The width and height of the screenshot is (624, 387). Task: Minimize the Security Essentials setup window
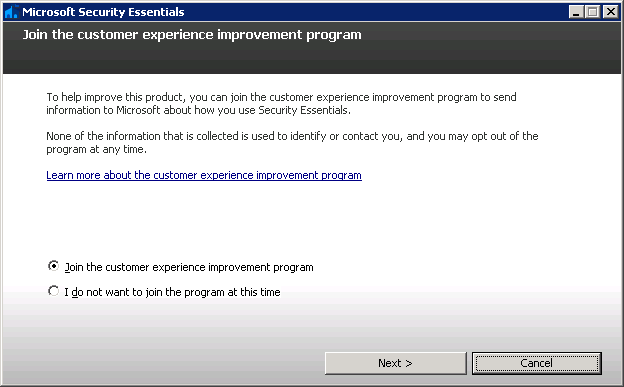[575, 12]
